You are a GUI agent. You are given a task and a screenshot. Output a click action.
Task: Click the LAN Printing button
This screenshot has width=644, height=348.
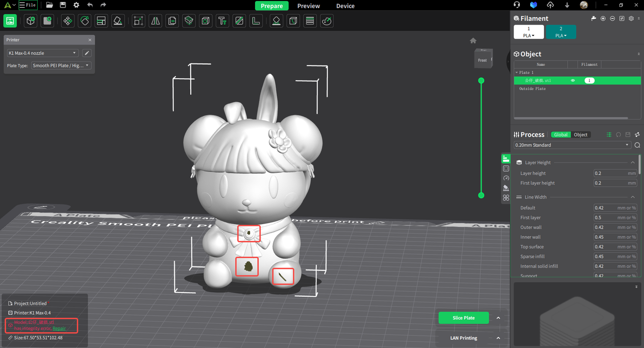tap(463, 338)
